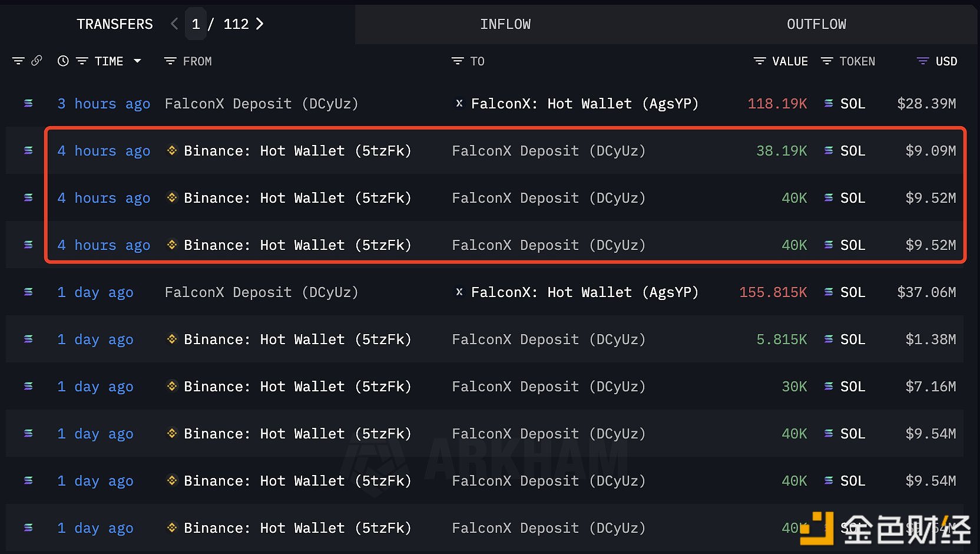This screenshot has width=980, height=554.
Task: Click the page number field showing 1
Action: coord(196,24)
